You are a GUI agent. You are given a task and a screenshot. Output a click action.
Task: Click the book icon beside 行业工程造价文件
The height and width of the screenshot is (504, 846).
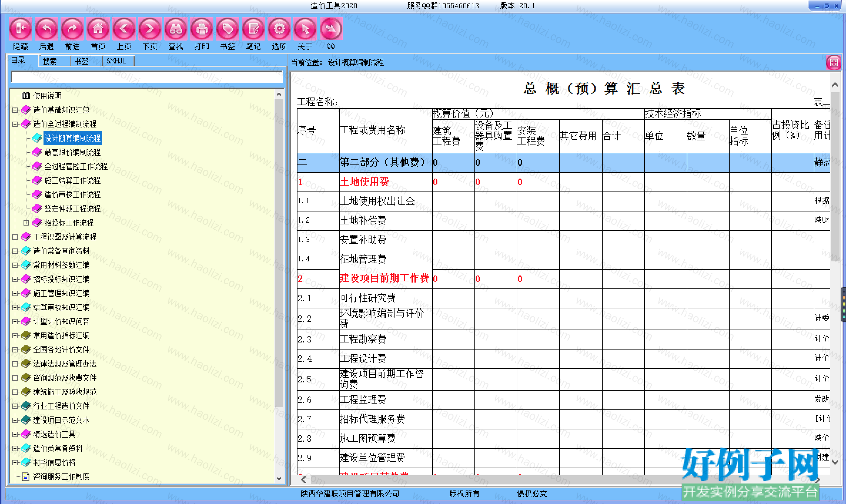click(x=26, y=406)
